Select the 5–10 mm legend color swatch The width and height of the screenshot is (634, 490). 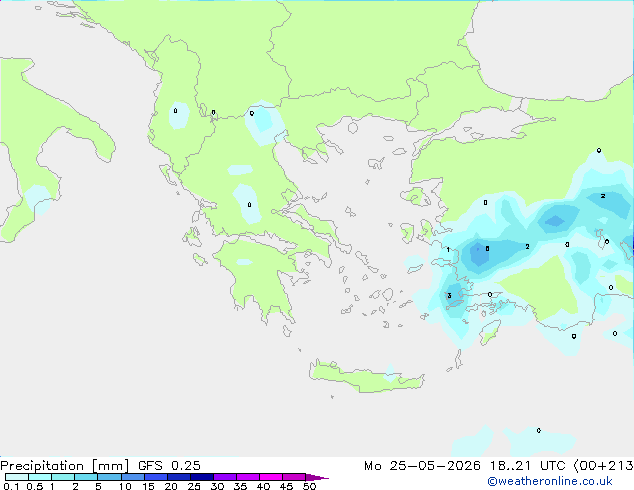point(109,477)
